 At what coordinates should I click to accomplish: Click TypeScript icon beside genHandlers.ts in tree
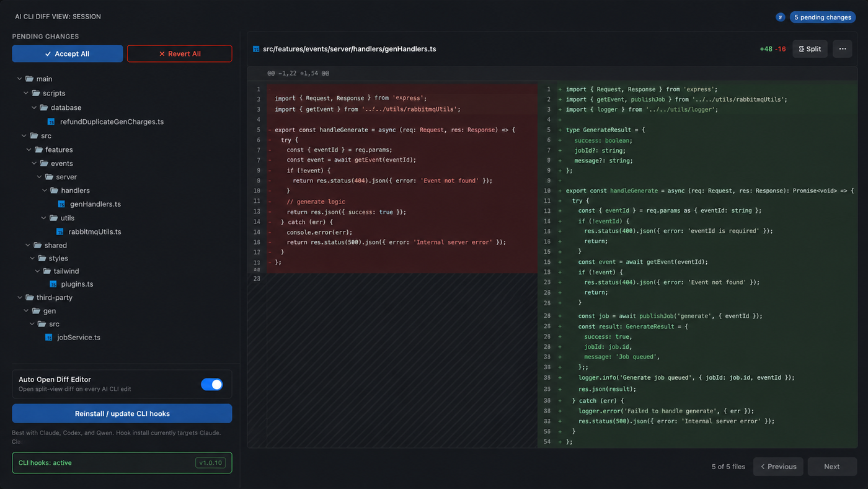click(61, 204)
